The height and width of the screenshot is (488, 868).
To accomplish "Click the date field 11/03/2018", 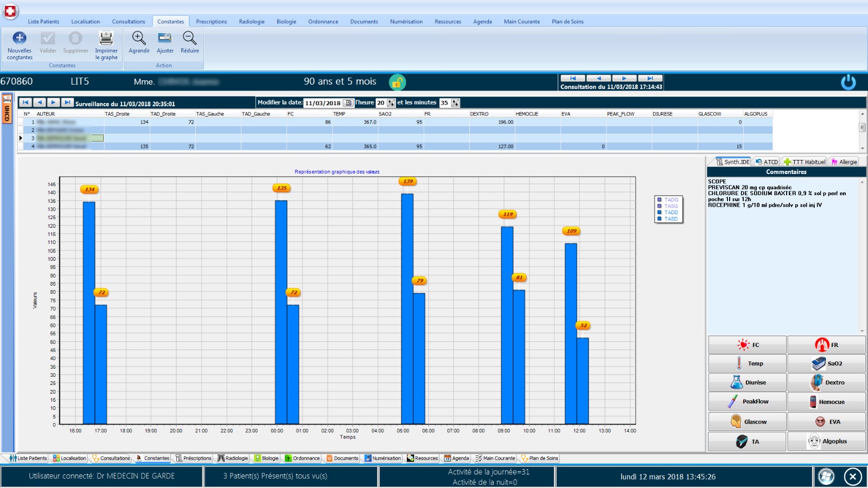I will tap(323, 103).
